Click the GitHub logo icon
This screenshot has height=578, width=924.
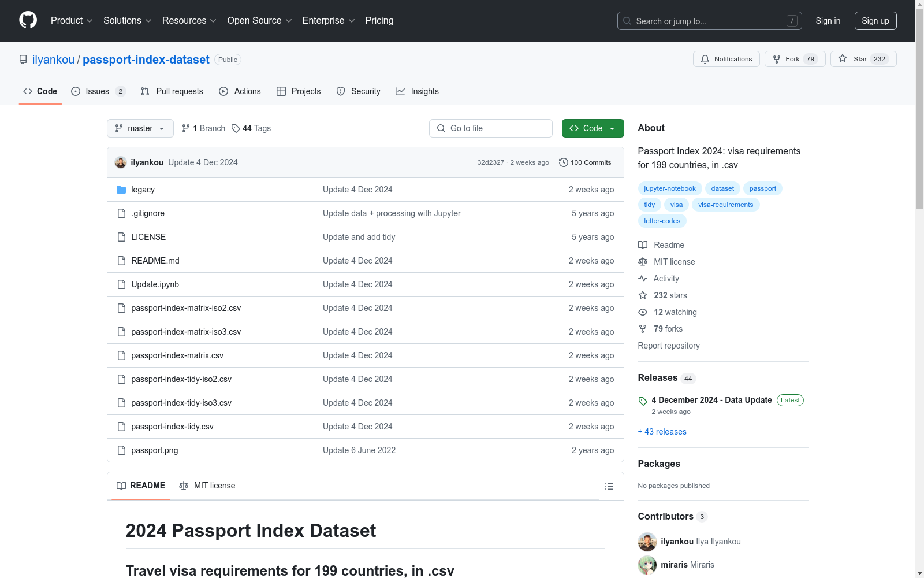click(28, 20)
